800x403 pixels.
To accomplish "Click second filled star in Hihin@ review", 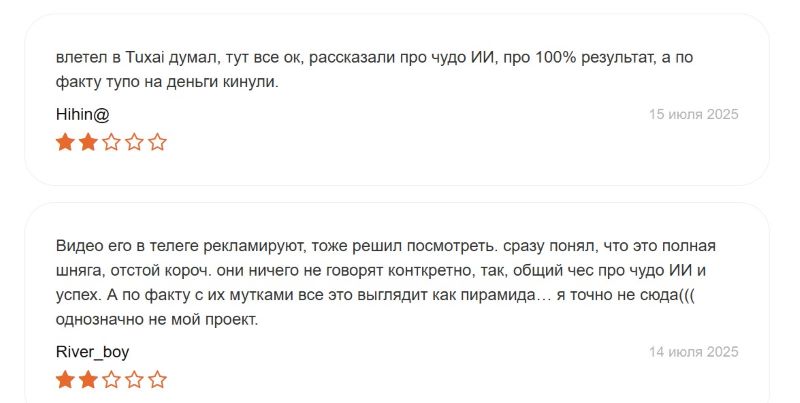I will (x=88, y=142).
